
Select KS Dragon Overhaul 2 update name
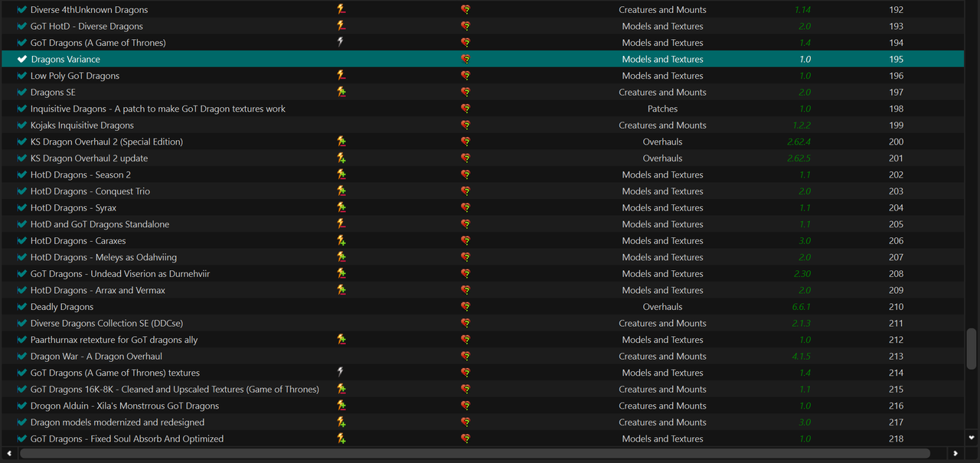coord(89,158)
